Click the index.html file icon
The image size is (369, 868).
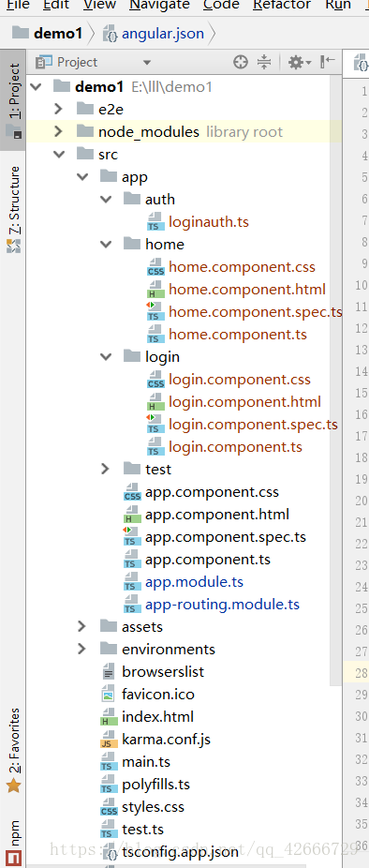109,717
